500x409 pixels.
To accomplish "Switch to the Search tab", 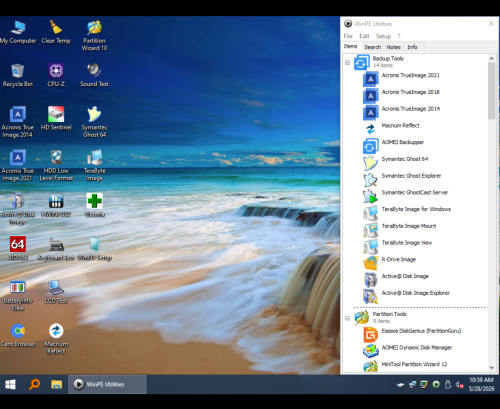I will point(372,47).
